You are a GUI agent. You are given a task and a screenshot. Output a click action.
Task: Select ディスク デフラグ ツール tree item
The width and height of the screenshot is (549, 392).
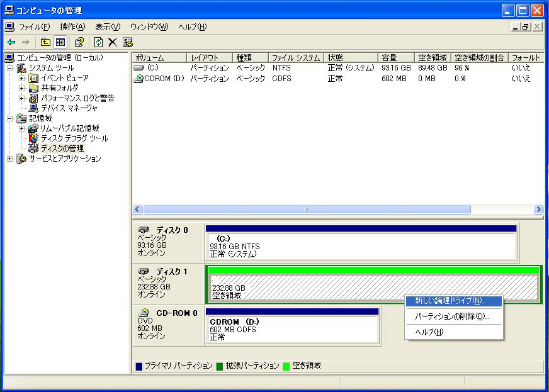tap(74, 138)
